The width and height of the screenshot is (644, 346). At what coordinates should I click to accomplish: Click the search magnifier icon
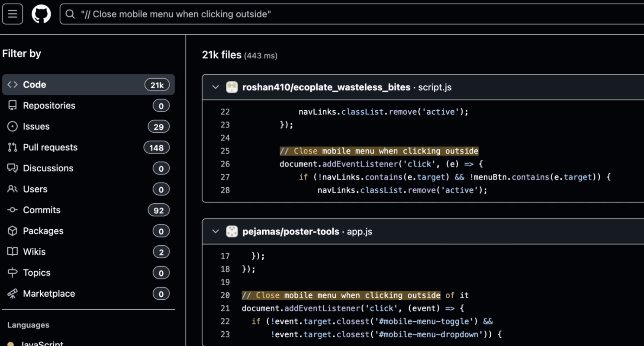coord(70,14)
